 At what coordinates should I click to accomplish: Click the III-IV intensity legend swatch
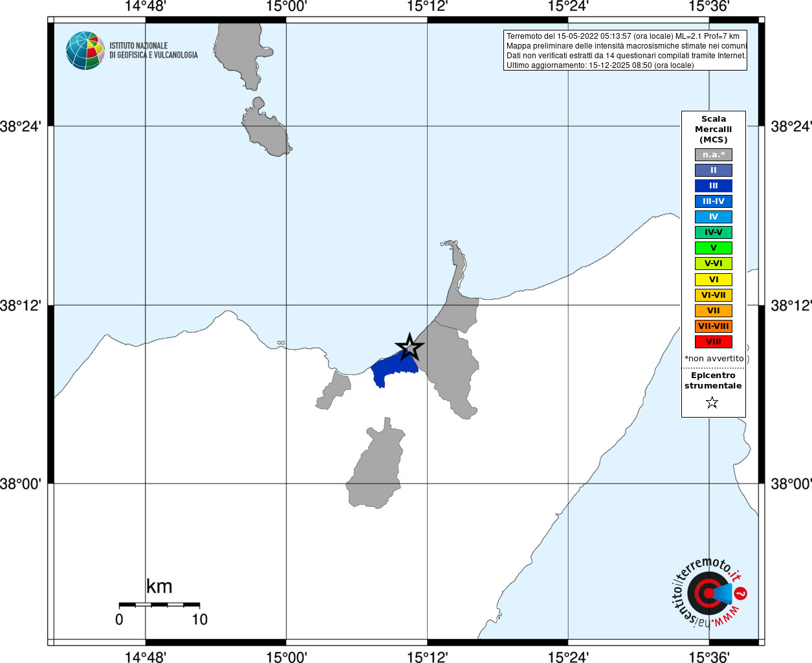[x=714, y=201]
